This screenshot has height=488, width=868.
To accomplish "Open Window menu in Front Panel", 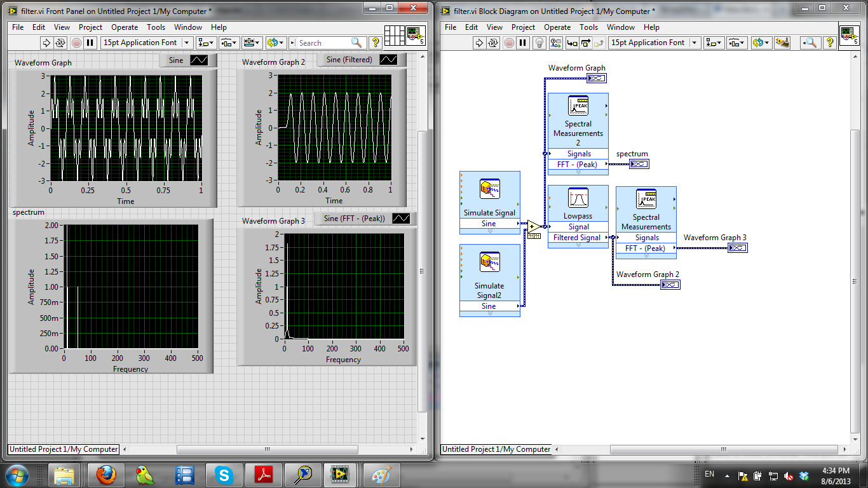I will click(188, 27).
